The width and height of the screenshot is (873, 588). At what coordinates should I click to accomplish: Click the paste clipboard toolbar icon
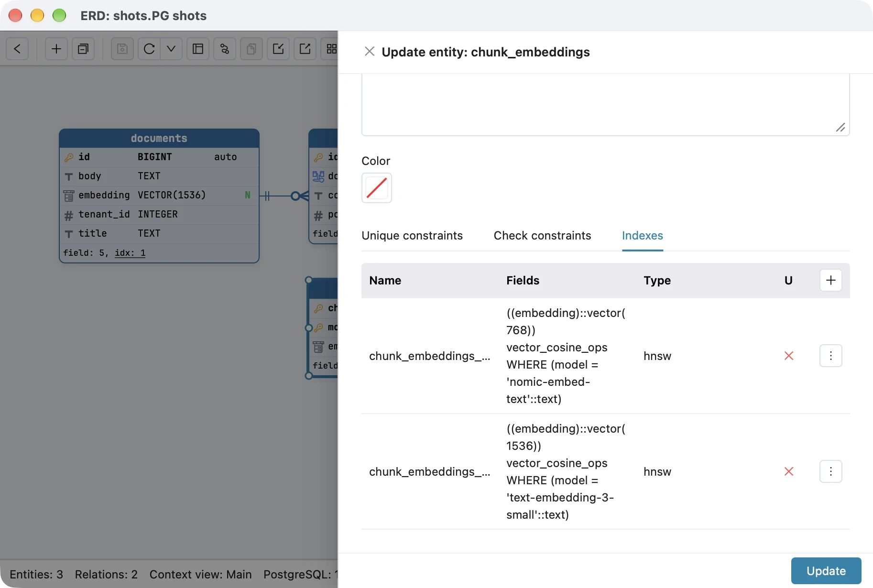[251, 49]
